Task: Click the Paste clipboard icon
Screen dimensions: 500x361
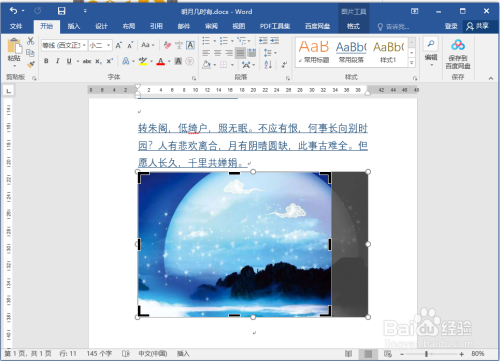Action: click(x=14, y=46)
